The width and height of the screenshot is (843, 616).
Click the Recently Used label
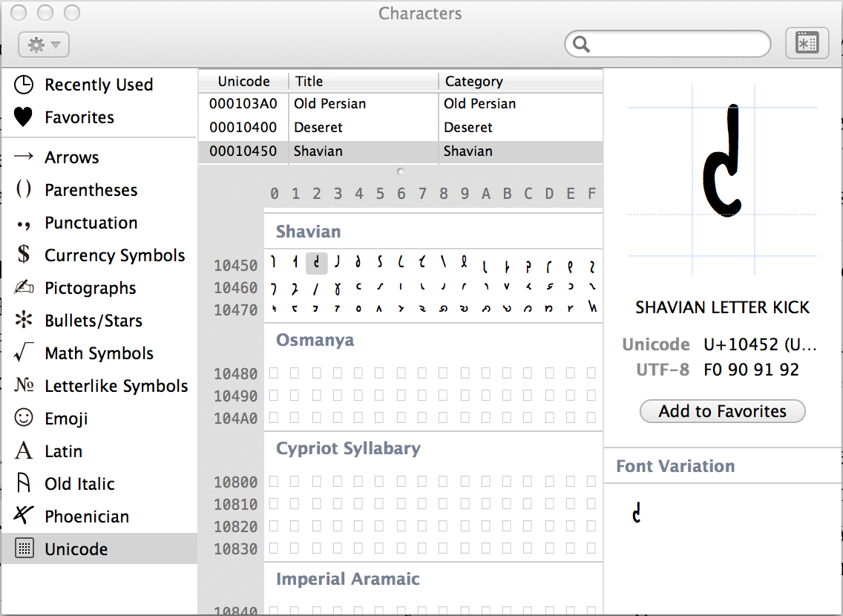(x=99, y=85)
